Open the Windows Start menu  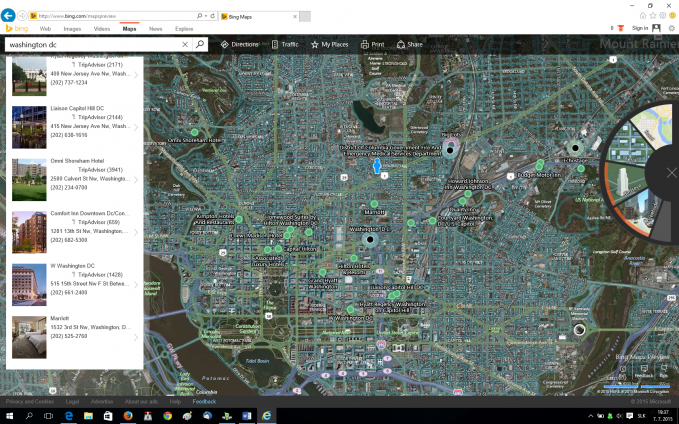point(9,416)
